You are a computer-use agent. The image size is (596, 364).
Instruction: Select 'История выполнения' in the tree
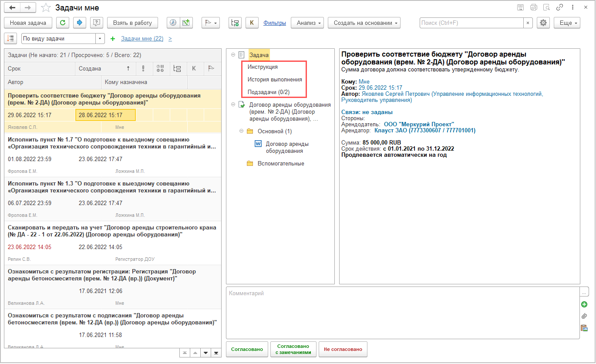pos(275,80)
